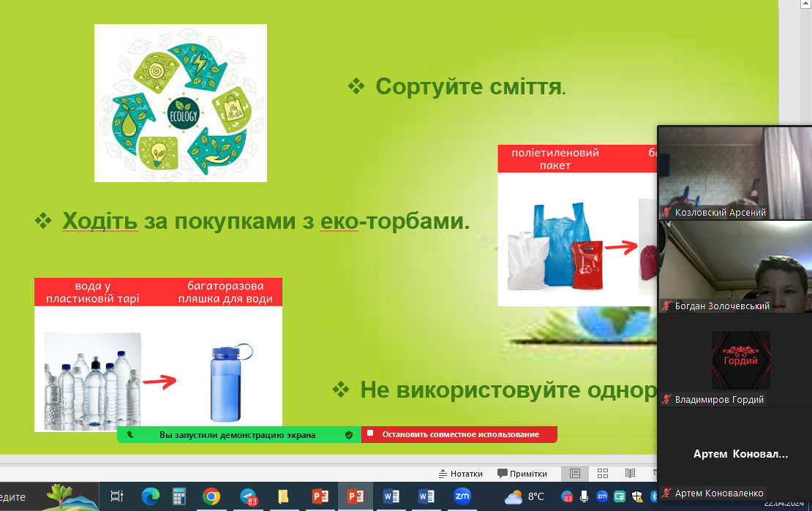812x511 pixels.
Task: Select the поліетиленовий пакет image on the slide
Action: [577, 226]
